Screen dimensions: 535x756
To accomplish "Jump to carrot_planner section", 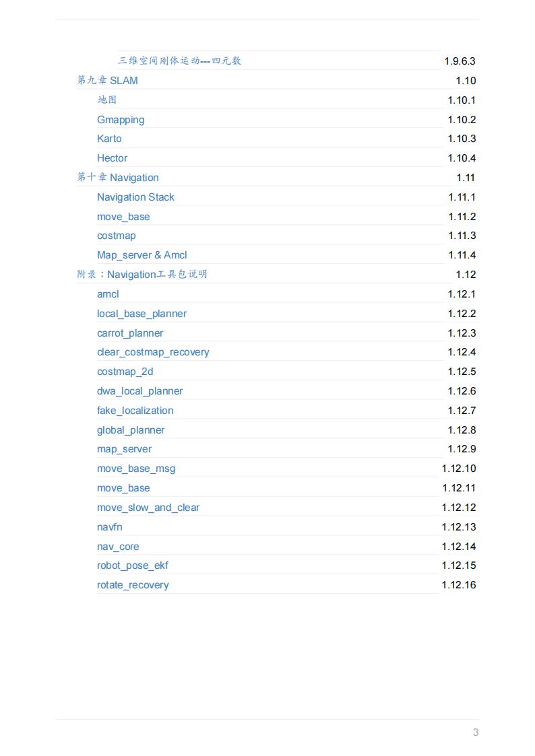I will pos(130,333).
